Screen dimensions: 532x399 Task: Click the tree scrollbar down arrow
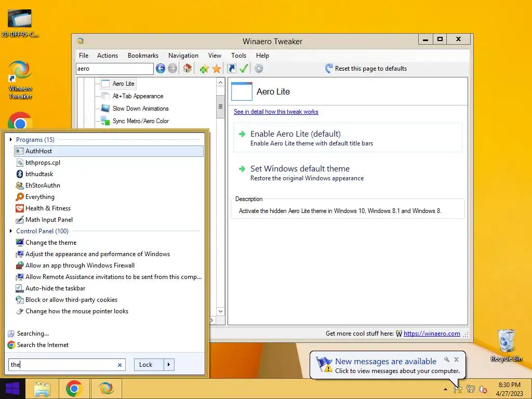(x=220, y=311)
